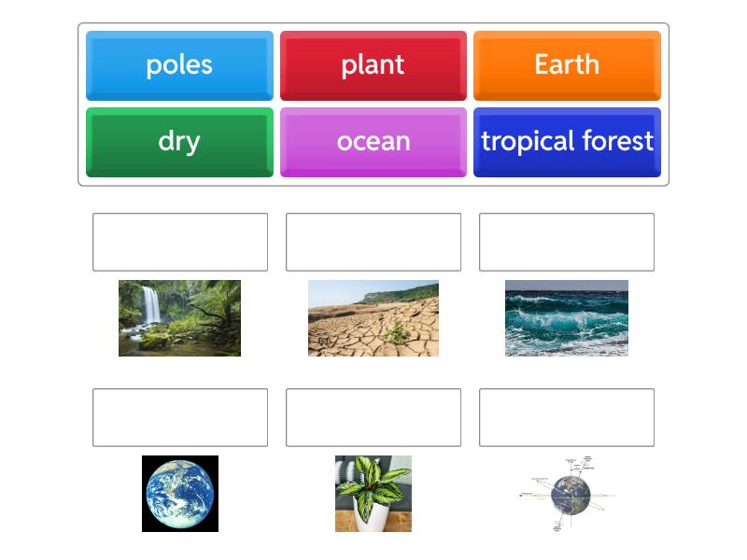Viewport: 747px width, 560px height.
Task: Select the empty slot above planet Earth photo
Action: tap(180, 417)
